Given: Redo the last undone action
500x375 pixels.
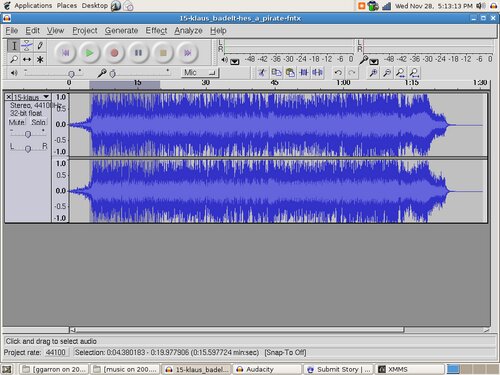Looking at the screenshot, I should tap(352, 72).
